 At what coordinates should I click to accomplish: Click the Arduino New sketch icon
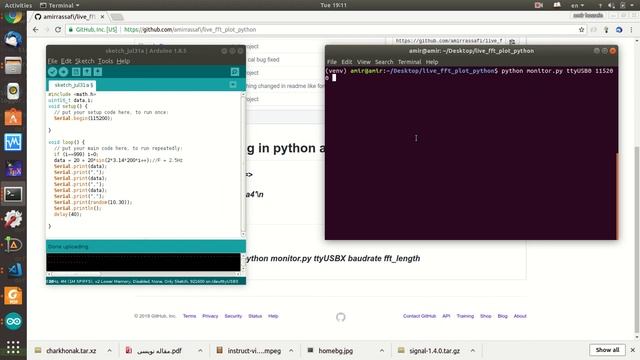(x=76, y=72)
